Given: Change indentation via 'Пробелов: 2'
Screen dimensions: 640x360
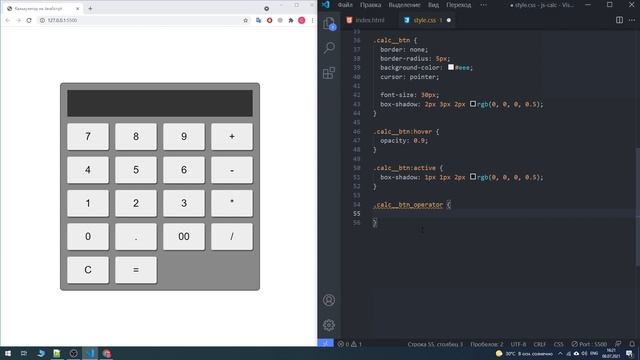Looking at the screenshot, I should click(x=487, y=344).
